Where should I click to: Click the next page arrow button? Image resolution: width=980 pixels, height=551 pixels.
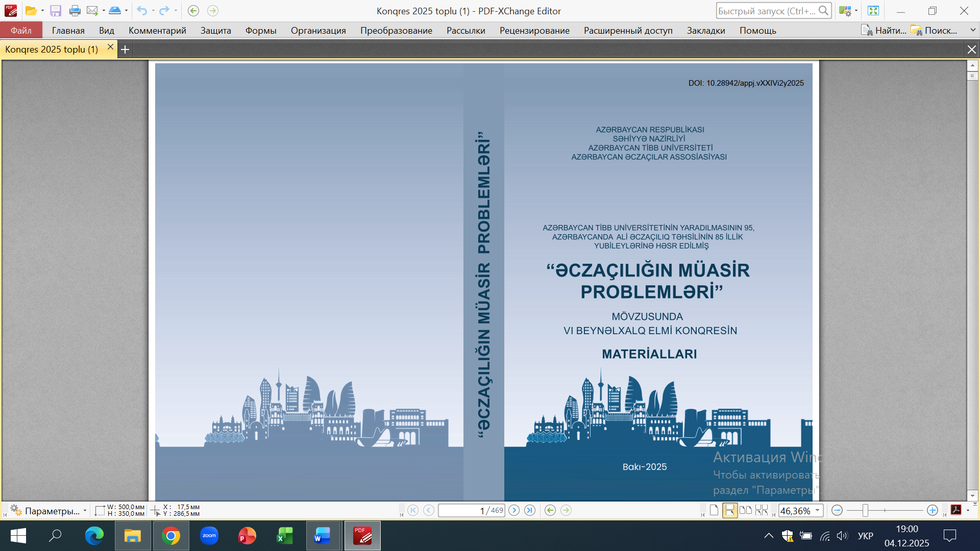point(514,510)
